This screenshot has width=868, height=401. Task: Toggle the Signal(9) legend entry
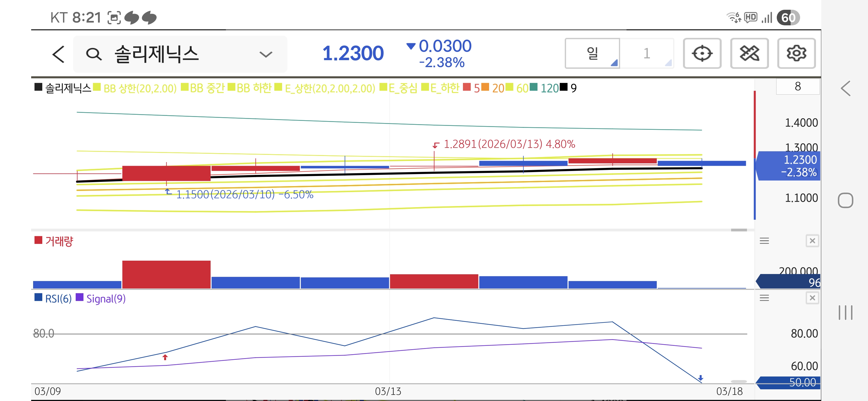(101, 299)
